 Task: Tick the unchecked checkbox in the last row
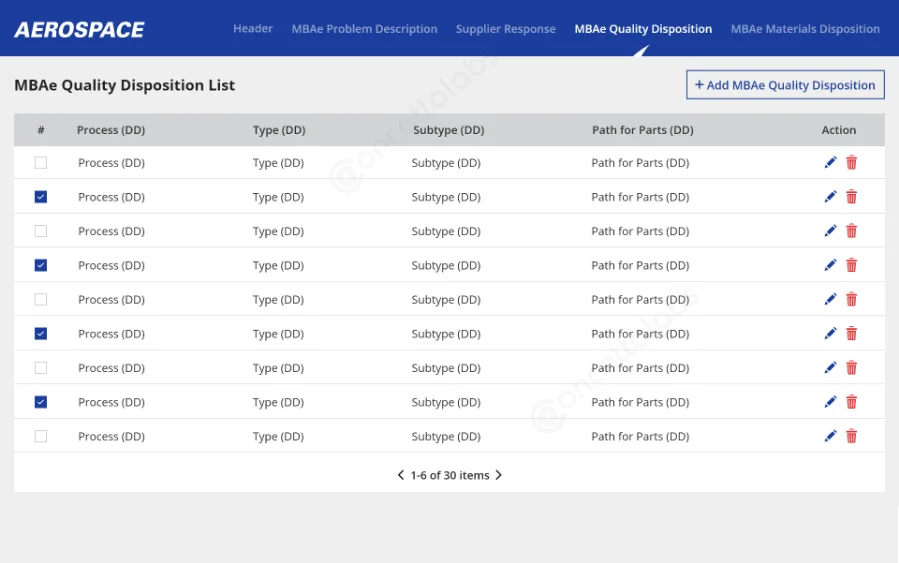coord(41,436)
